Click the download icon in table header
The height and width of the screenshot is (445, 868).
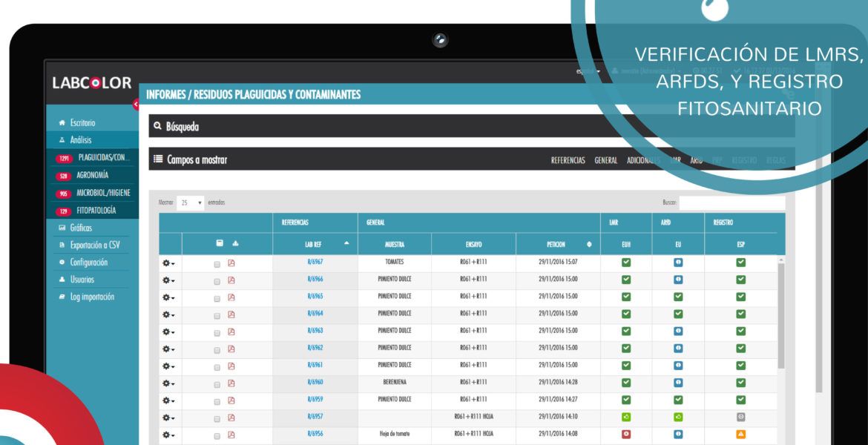pyautogui.click(x=235, y=243)
